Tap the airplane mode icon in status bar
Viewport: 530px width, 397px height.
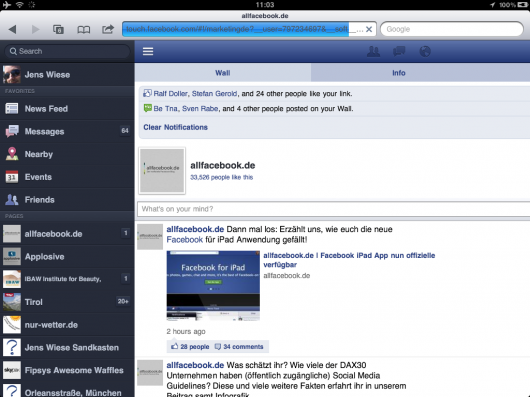(x=7, y=5)
